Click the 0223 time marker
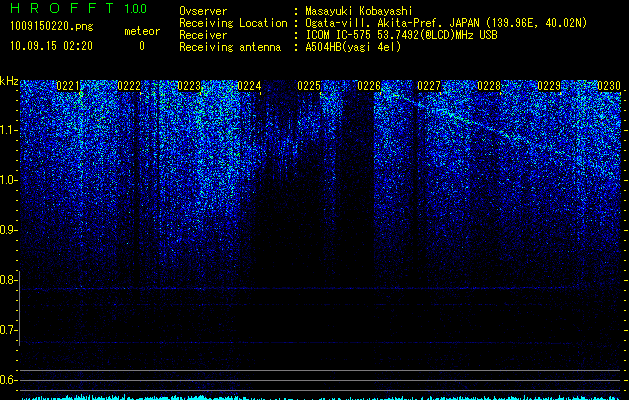 189,86
